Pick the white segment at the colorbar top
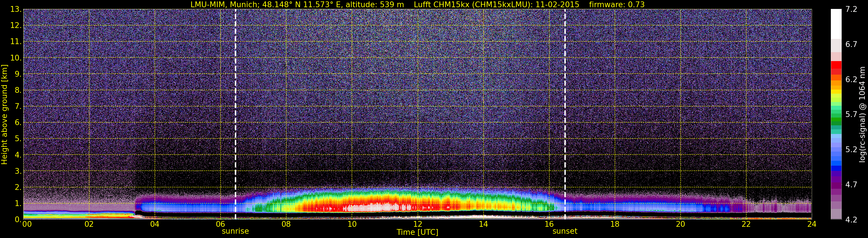Image resolution: width=868 pixels, height=238 pixels. [x=836, y=24]
